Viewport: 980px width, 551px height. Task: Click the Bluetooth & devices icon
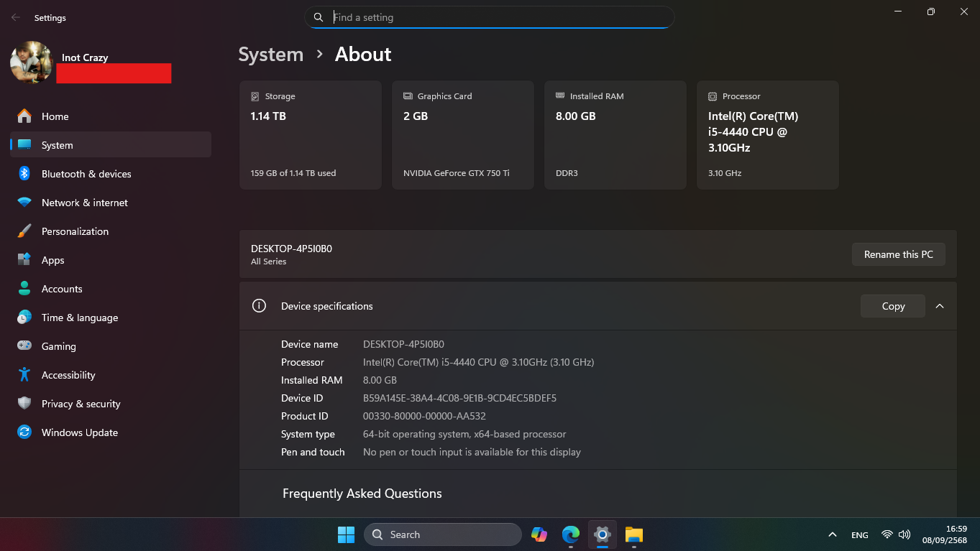(x=24, y=174)
